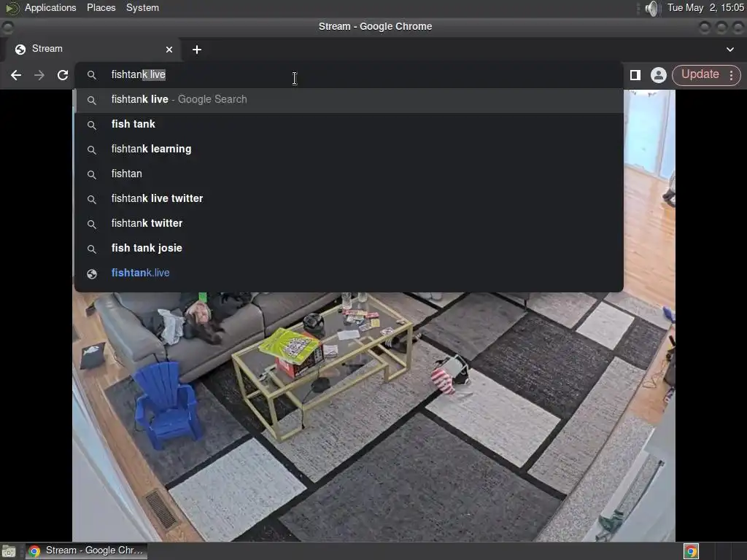Choose the 'fishtan' suggestion
The image size is (747, 560).
349,174
